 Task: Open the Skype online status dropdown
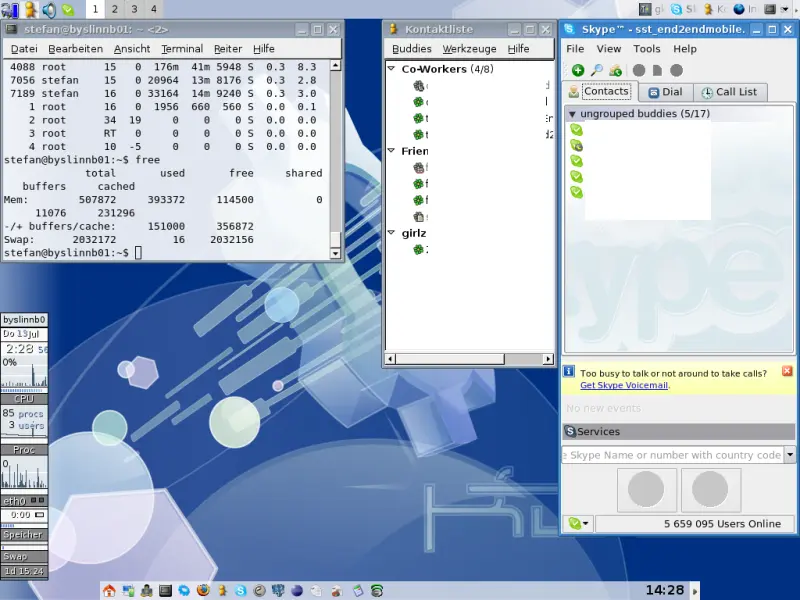579,523
